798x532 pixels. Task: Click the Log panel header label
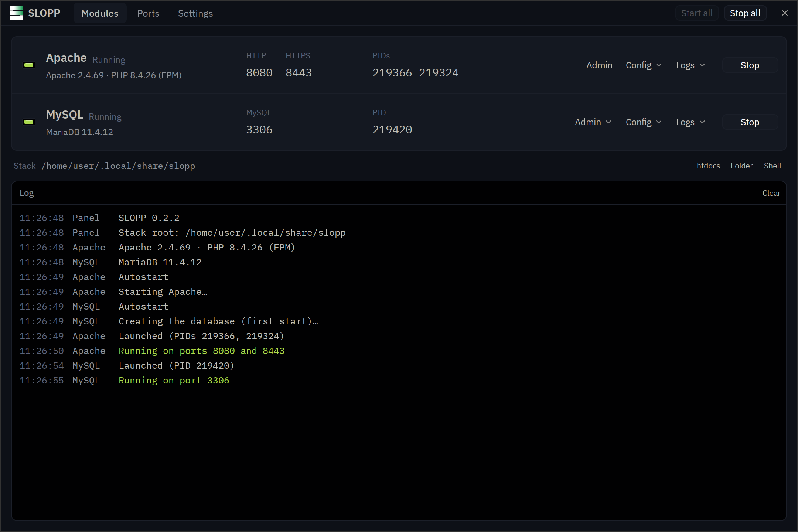click(x=27, y=193)
